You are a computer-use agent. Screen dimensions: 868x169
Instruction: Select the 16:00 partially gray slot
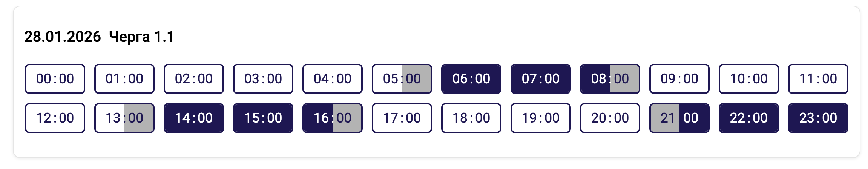333,118
